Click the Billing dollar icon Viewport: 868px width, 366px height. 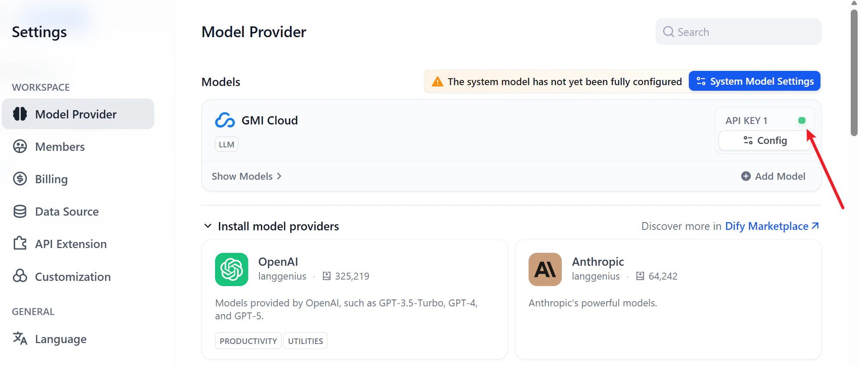click(20, 178)
